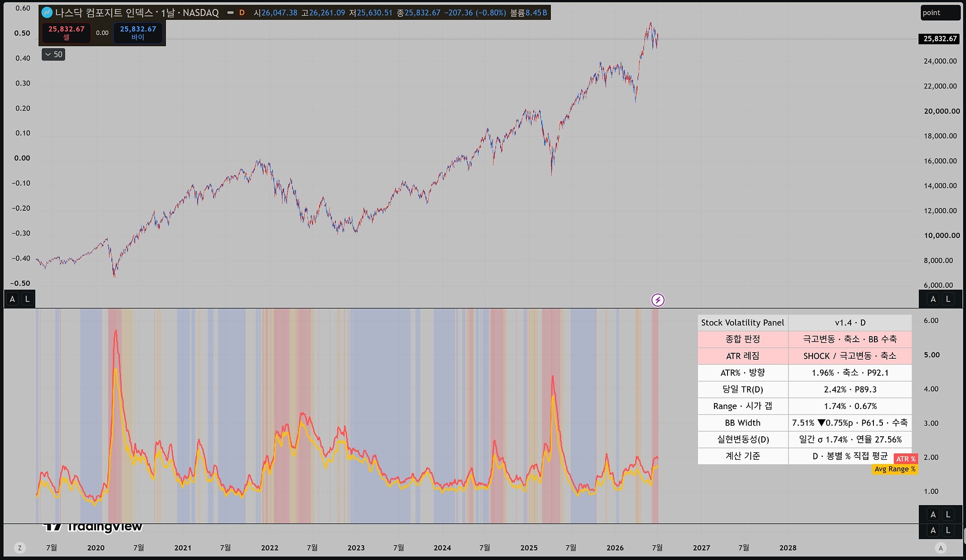Click the 24,000.00 price scale label
Image resolution: width=966 pixels, height=560 pixels.
(940, 61)
